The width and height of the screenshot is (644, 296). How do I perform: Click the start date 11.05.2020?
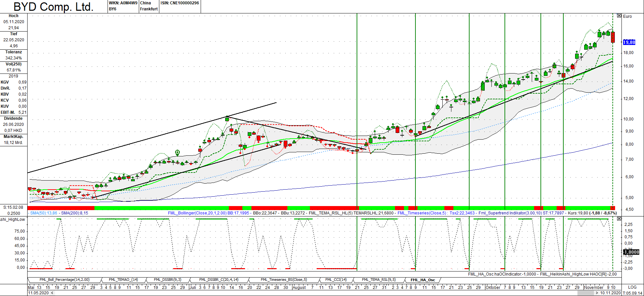click(38, 293)
